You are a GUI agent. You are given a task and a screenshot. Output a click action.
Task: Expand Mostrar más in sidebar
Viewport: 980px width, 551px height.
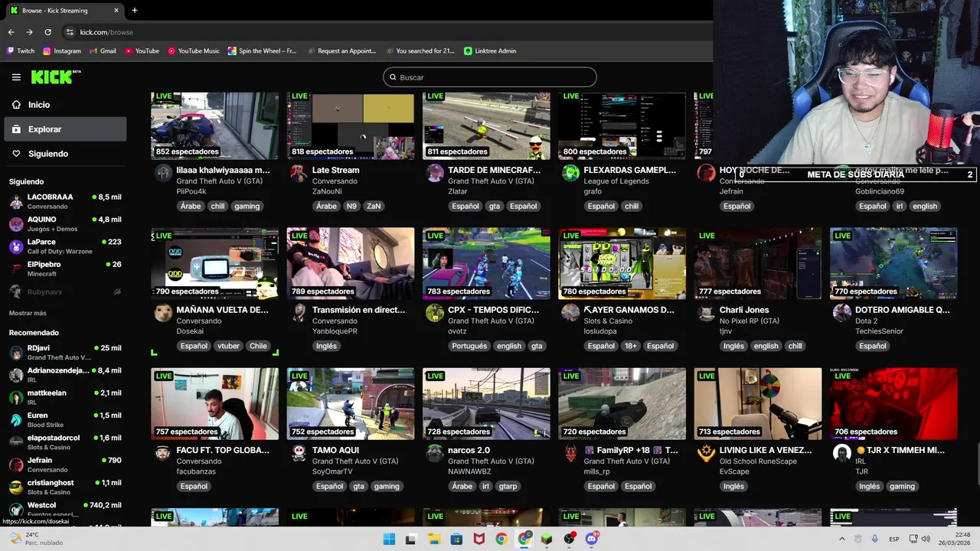pos(28,313)
